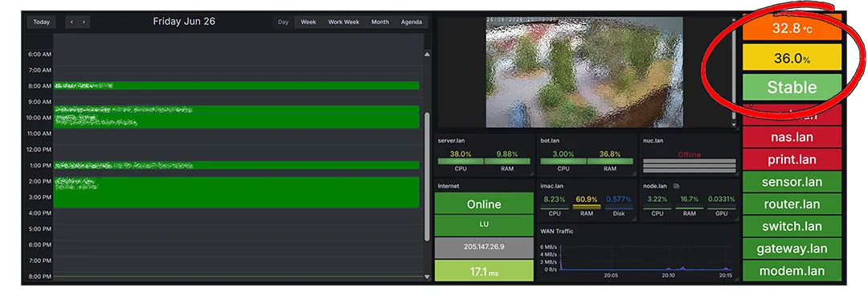
Task: Open the 2:00 PM calendar event block
Action: [x=236, y=192]
